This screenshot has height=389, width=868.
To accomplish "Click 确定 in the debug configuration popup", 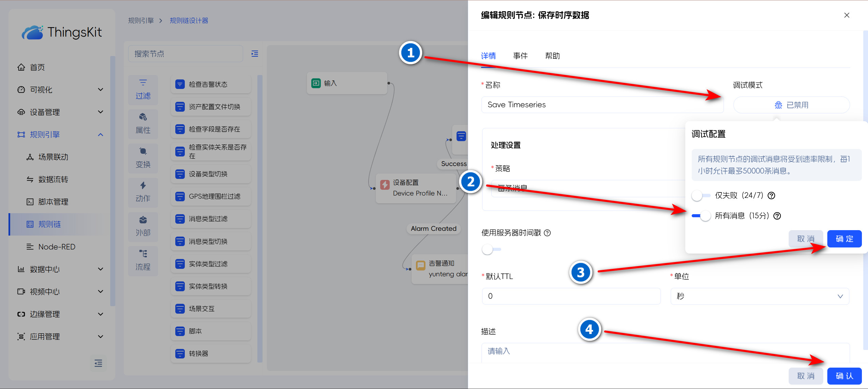I will point(844,239).
